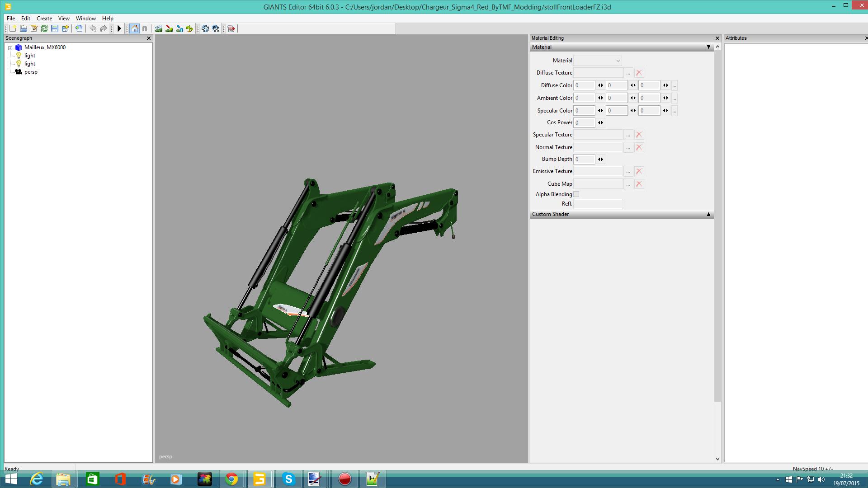Select the house Navigation mode icon
The width and height of the screenshot is (868, 488).
pyautogui.click(x=134, y=28)
